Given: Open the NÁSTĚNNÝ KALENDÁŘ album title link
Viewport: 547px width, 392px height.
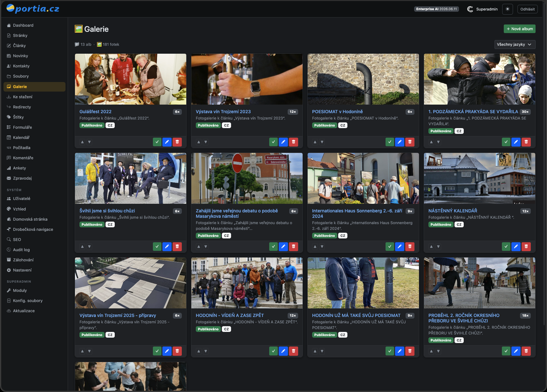Looking at the screenshot, I should (453, 211).
